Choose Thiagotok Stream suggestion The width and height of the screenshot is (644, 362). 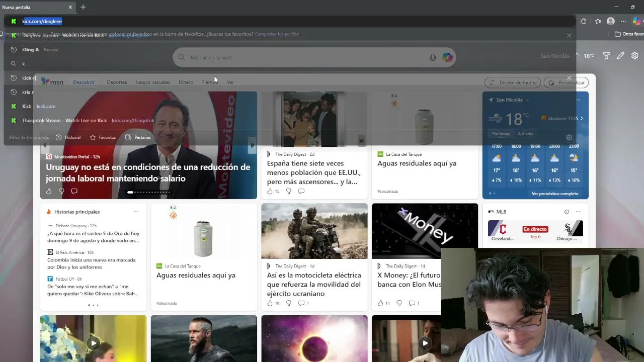289,121
